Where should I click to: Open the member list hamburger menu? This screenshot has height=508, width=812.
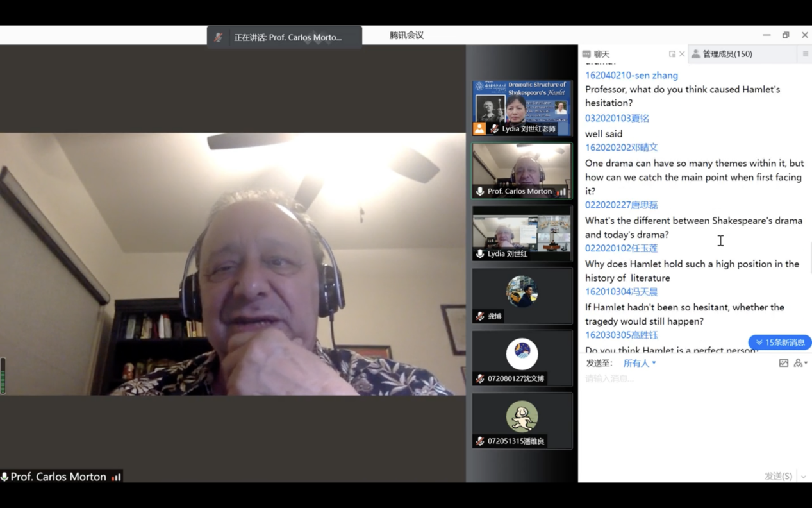click(x=806, y=55)
